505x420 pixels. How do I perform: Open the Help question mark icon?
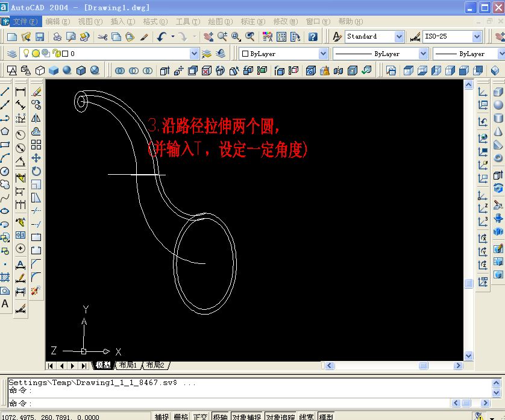click(x=313, y=37)
